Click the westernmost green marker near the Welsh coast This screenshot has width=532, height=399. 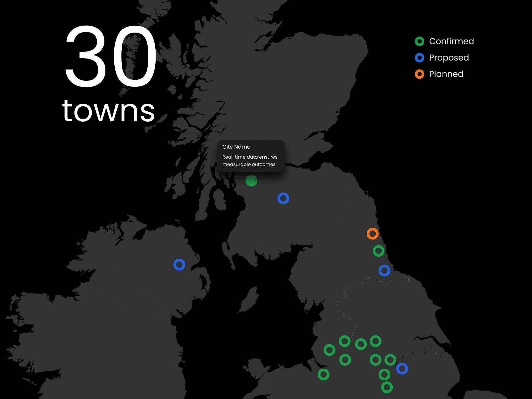coord(324,374)
